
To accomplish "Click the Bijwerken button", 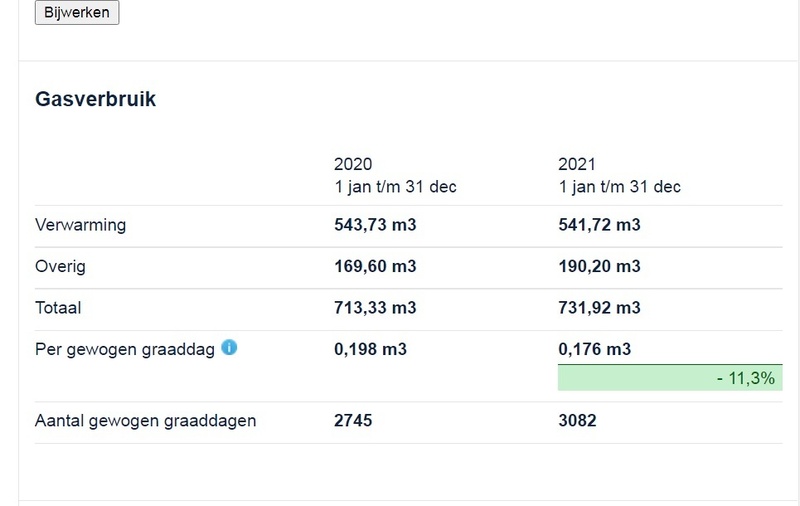I will pyautogui.click(x=77, y=12).
